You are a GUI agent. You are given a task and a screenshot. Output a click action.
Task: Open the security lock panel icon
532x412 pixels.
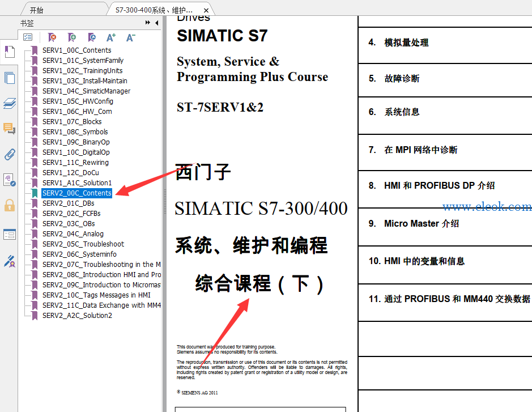10,205
